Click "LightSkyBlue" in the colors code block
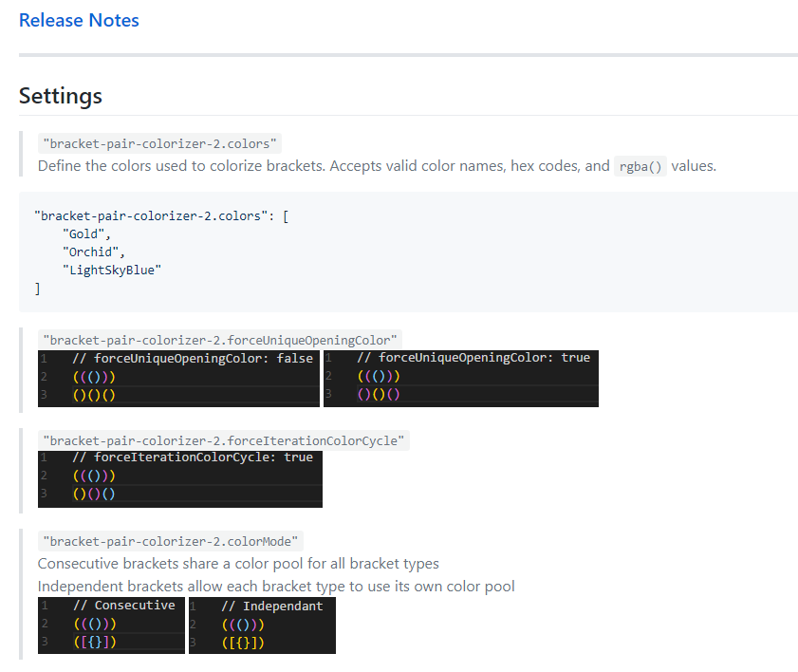The image size is (798, 672). (x=112, y=270)
